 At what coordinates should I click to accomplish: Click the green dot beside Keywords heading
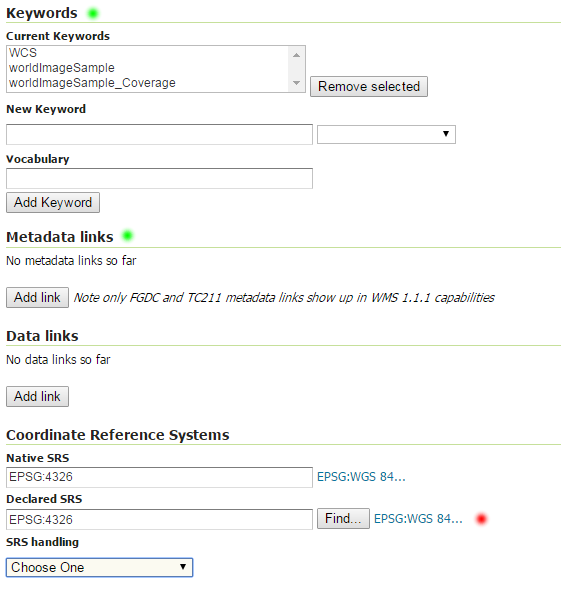click(93, 14)
